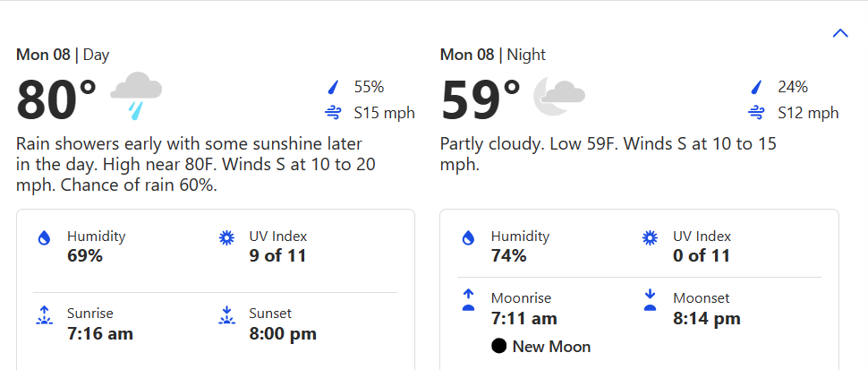This screenshot has width=868, height=370.
Task: Click the daytime Humidity droplet icon
Action: tap(44, 238)
